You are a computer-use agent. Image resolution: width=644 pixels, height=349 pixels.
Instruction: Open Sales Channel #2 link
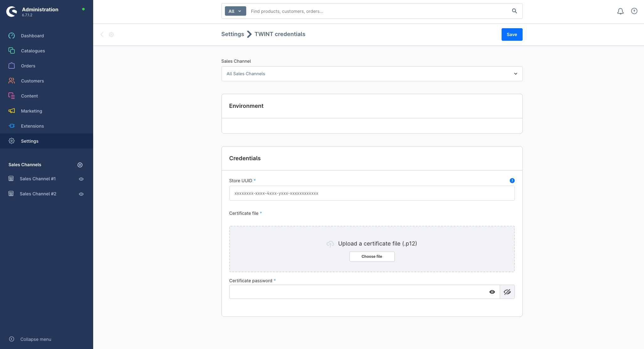38,194
